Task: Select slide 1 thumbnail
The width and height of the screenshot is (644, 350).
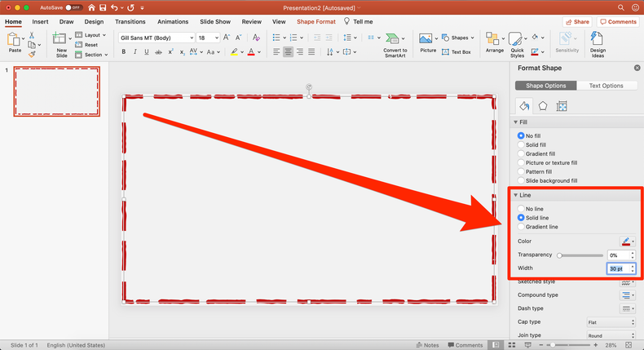Action: [57, 91]
